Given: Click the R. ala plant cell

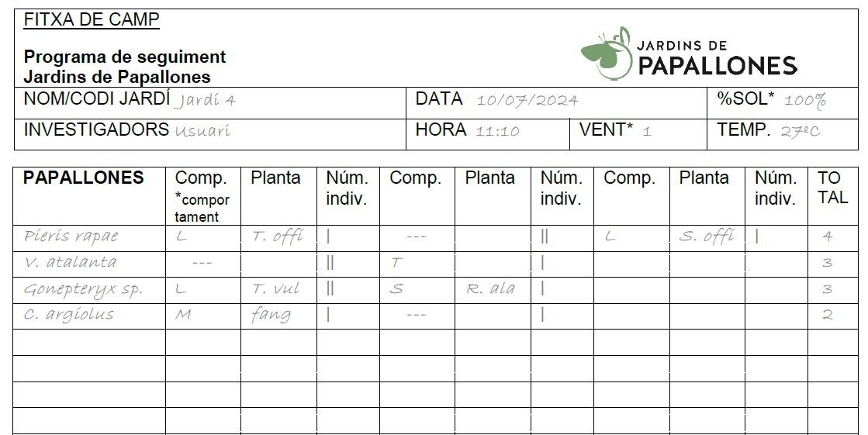Looking at the screenshot, I should point(493,291).
